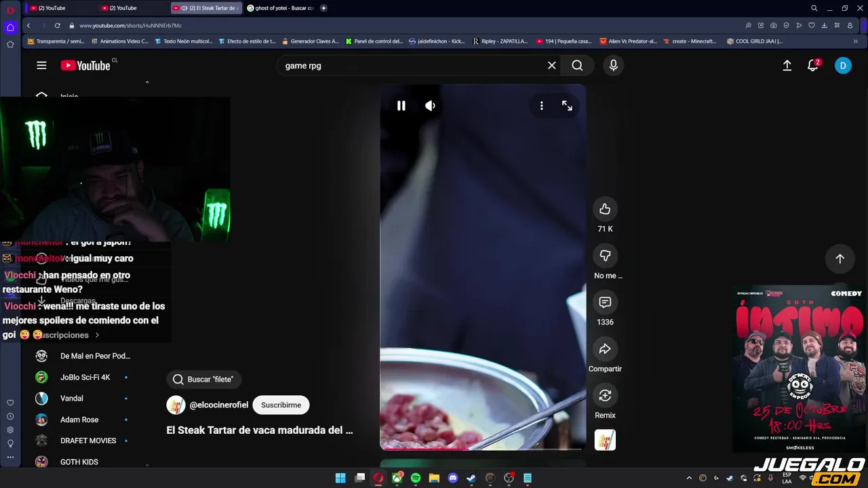868x488 pixels.
Task: Open Opera Easy Setup sliders icon
Action: [837, 25]
